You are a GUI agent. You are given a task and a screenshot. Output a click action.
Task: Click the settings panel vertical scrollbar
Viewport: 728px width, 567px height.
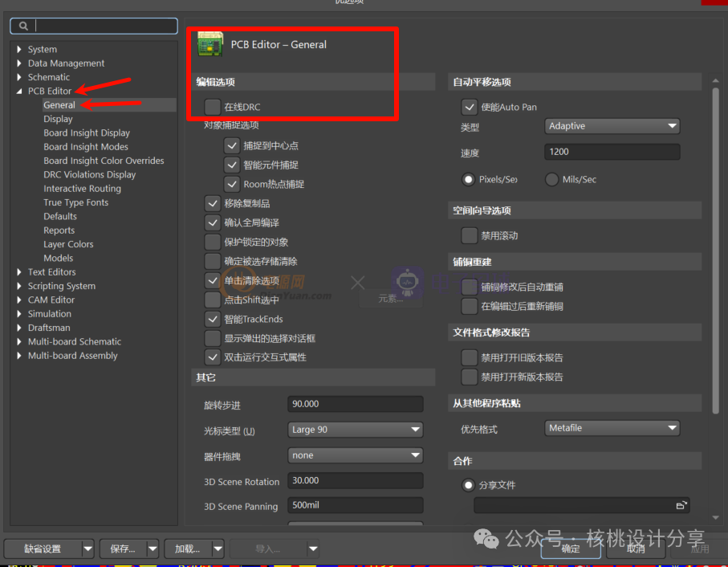coord(715,250)
